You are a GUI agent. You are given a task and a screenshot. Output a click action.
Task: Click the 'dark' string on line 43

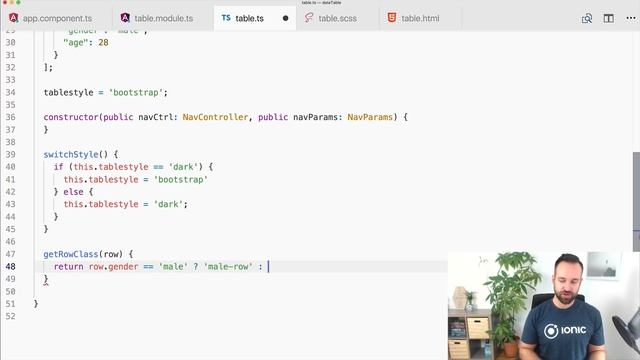(x=168, y=204)
